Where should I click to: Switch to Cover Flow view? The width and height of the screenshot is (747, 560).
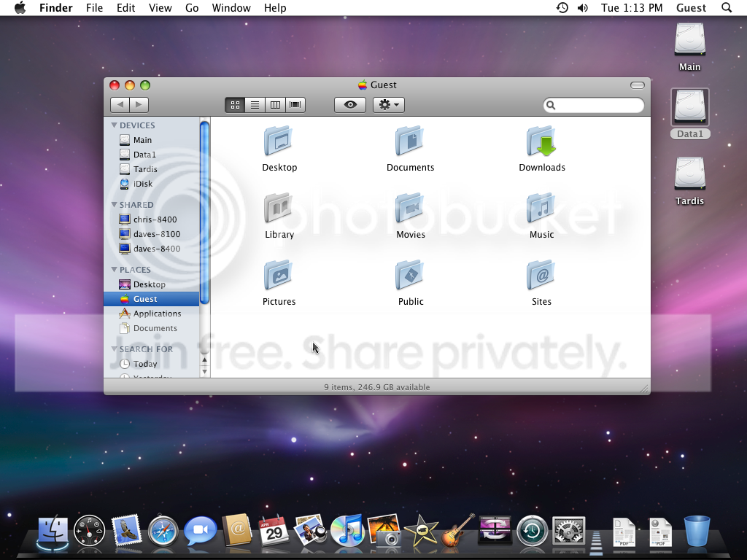click(x=295, y=105)
